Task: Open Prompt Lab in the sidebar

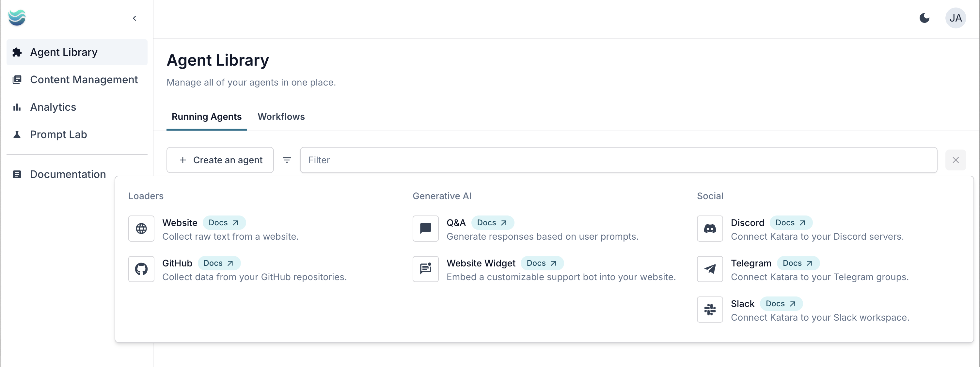Action: pyautogui.click(x=77, y=135)
